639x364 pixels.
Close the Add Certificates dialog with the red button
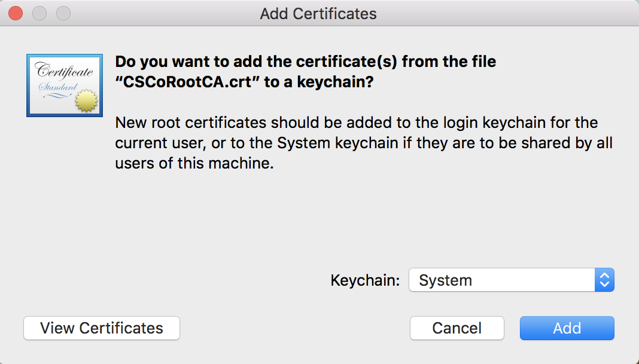[x=16, y=13]
